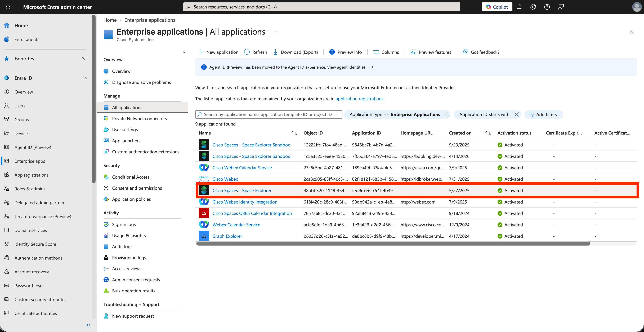644x332 pixels.
Task: Open notifications bell icon
Action: [x=519, y=7]
